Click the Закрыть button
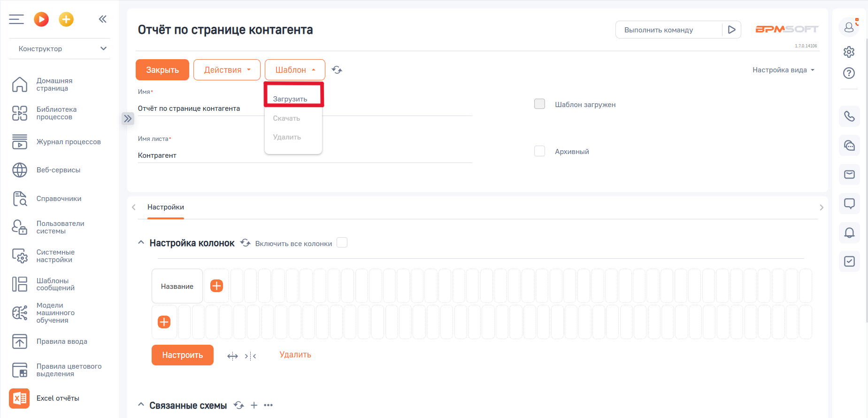This screenshot has height=418, width=868. 162,70
